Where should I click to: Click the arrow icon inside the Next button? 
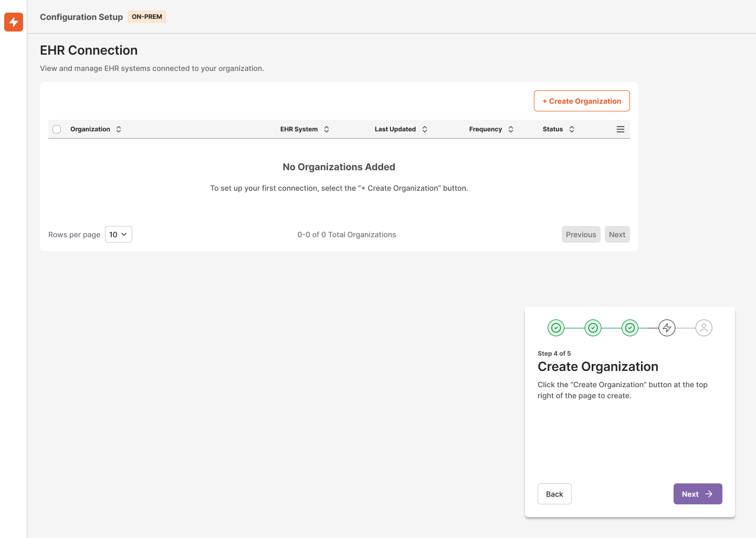(708, 494)
